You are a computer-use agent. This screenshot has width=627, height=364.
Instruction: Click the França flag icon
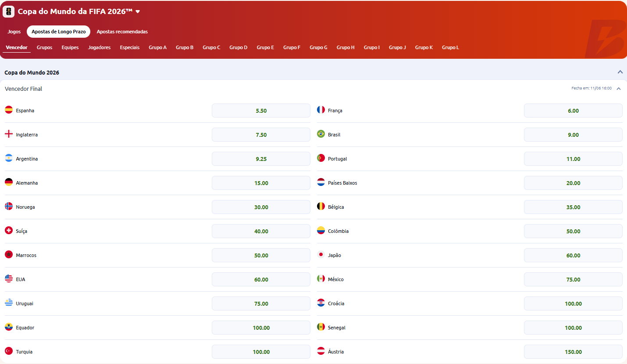(321, 110)
